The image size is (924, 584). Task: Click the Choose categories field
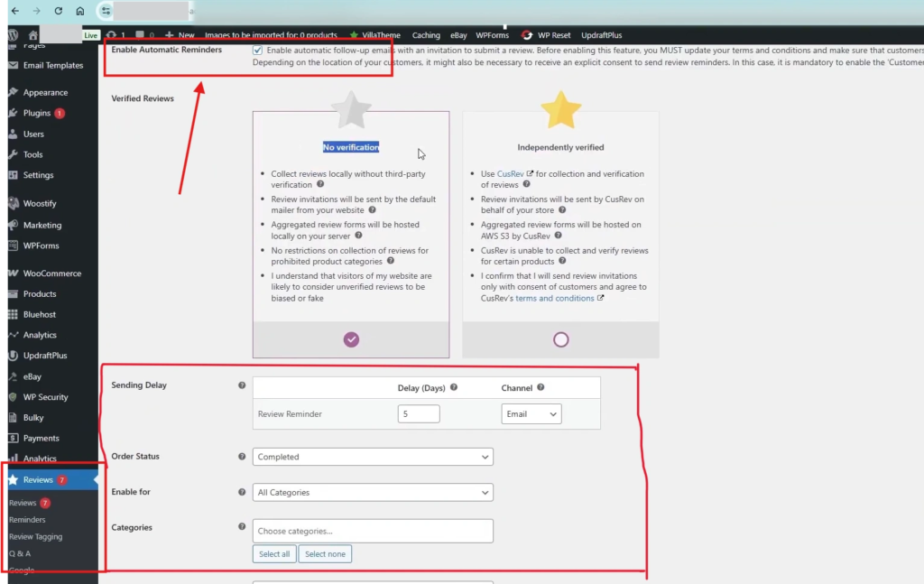coord(372,530)
